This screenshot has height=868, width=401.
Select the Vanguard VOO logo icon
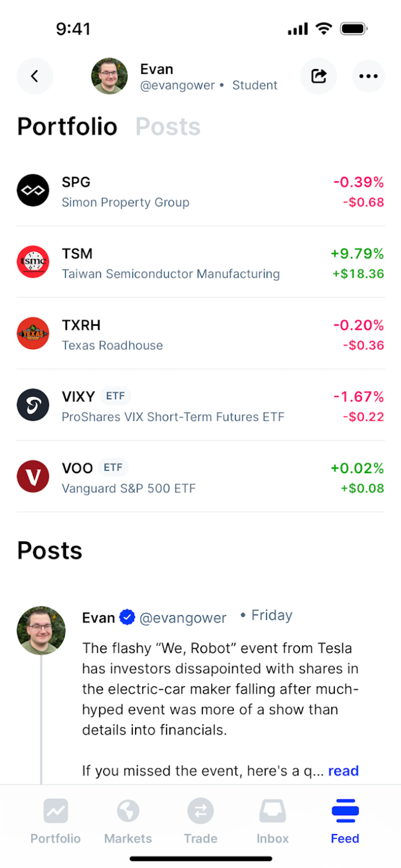[x=33, y=476]
